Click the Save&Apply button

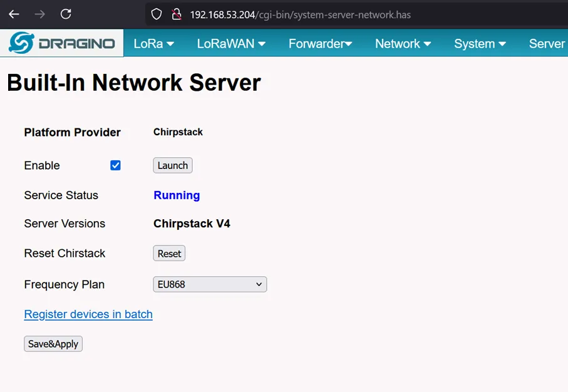point(53,344)
